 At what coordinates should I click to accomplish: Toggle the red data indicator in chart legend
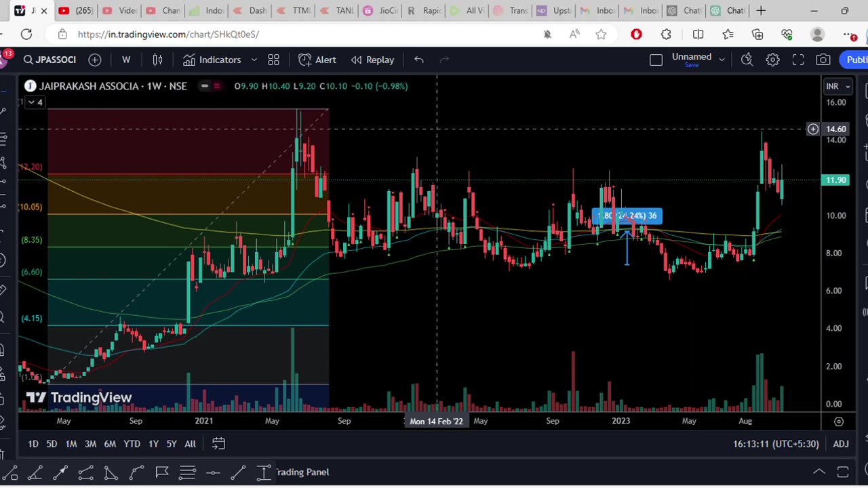pos(217,86)
